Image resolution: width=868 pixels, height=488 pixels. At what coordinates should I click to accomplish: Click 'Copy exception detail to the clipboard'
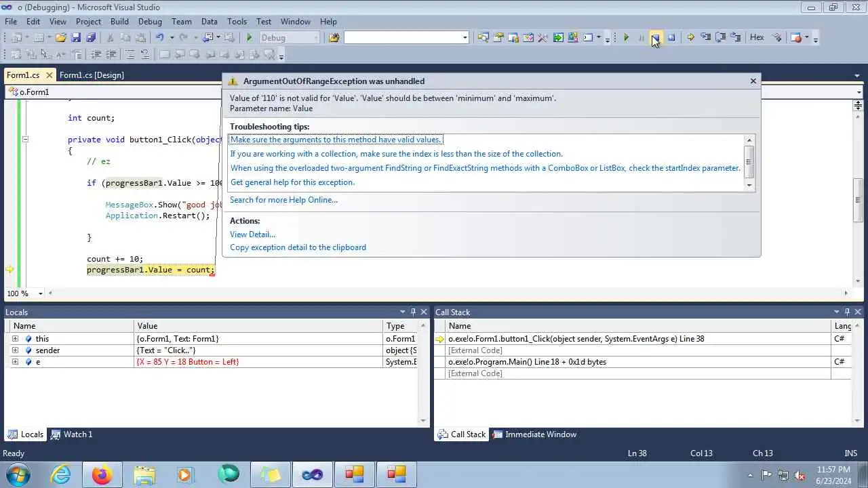(x=298, y=247)
